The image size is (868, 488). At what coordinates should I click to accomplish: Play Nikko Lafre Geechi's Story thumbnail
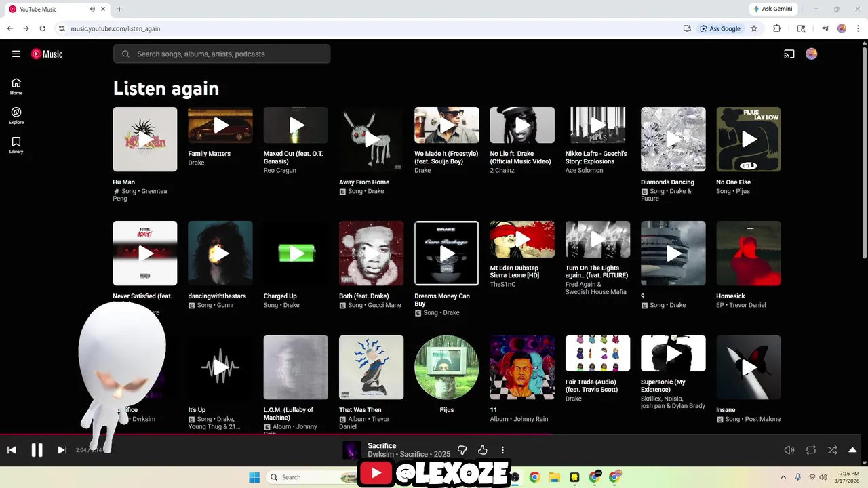pos(597,125)
